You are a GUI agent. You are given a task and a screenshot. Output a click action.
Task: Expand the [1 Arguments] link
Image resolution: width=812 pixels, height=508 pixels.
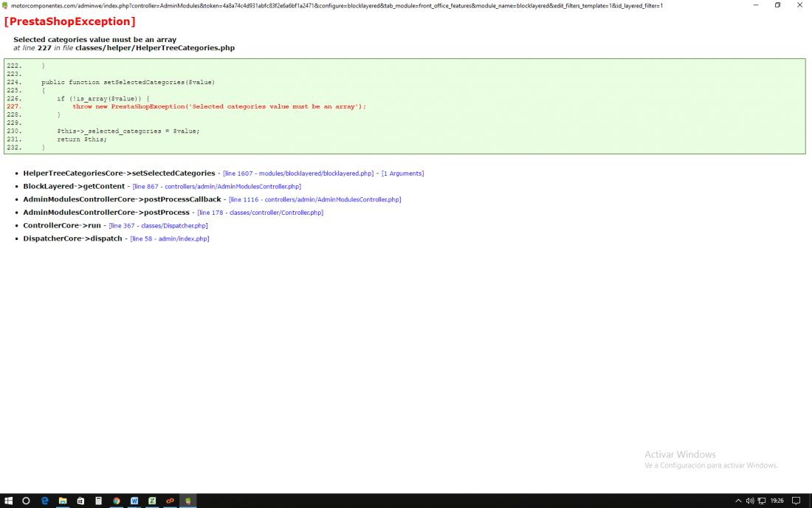coord(402,174)
